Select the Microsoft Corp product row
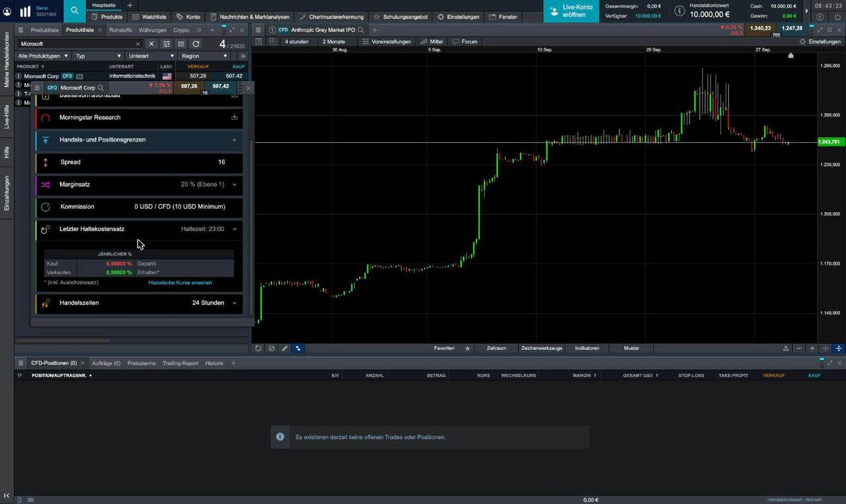 click(130, 76)
